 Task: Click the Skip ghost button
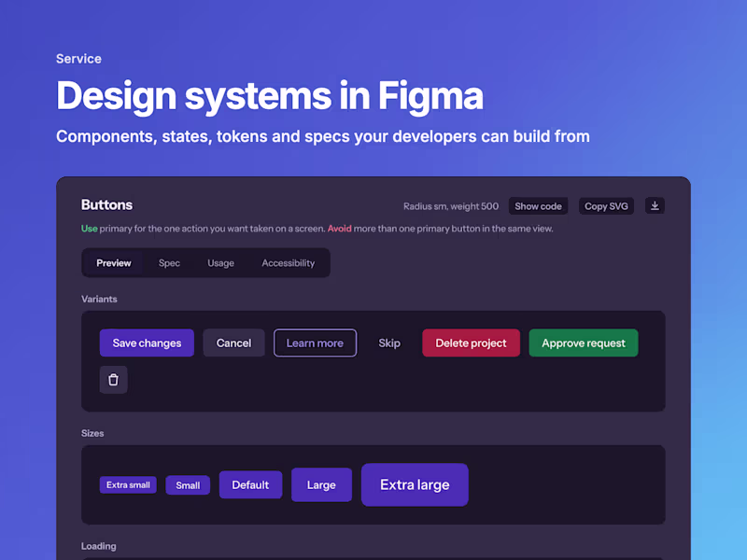pos(389,343)
